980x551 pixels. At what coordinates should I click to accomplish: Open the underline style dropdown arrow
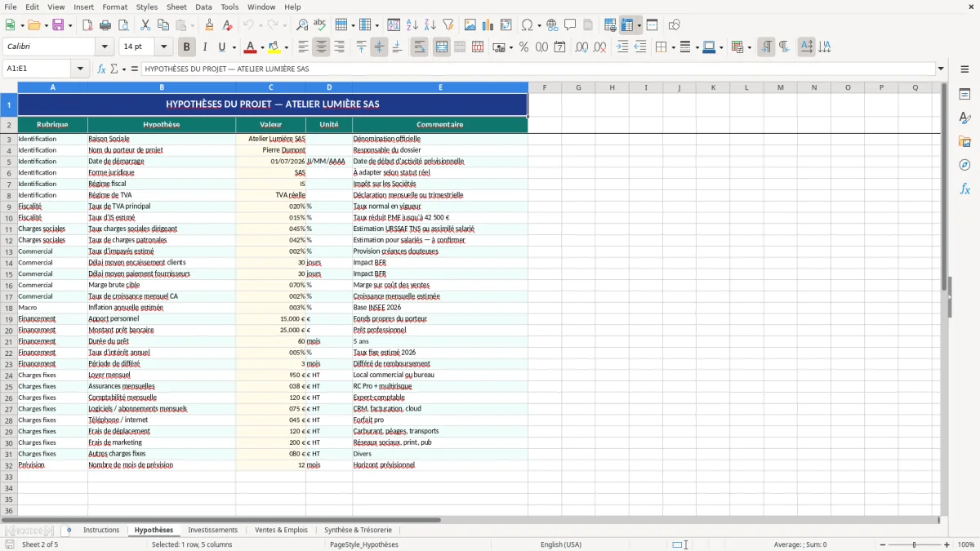point(234,47)
